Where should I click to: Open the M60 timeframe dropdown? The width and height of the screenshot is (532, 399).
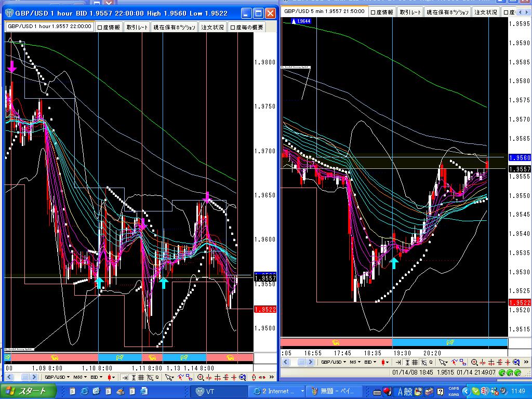[x=80, y=377]
